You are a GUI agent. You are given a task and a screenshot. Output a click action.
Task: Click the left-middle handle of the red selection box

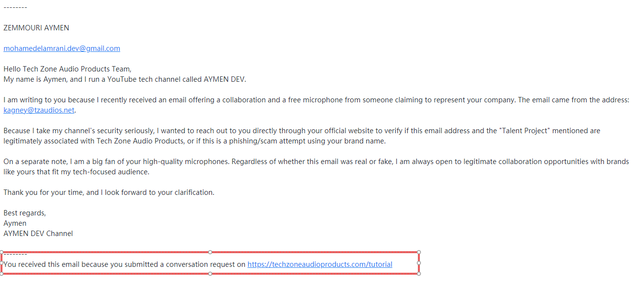[1, 263]
